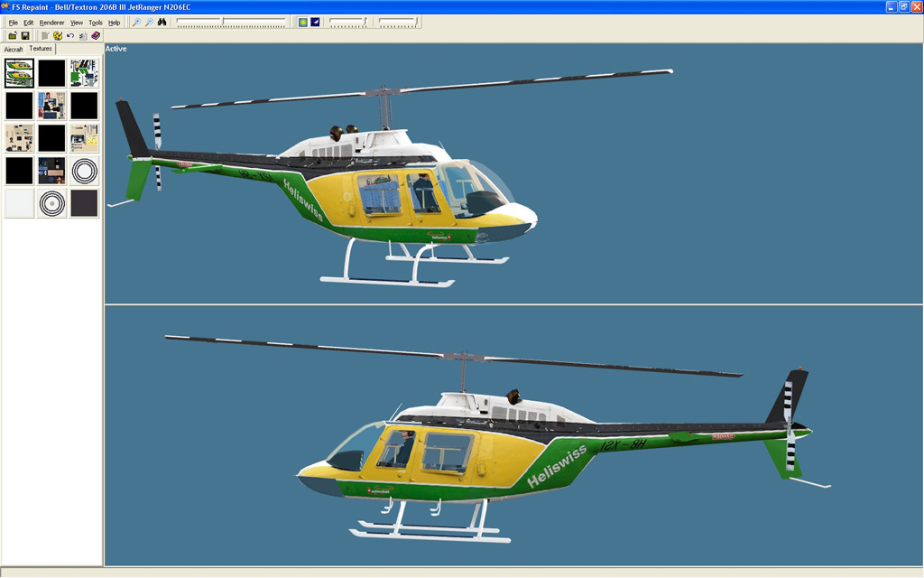
Task: Click the zoom out magnifier icon
Action: (149, 22)
